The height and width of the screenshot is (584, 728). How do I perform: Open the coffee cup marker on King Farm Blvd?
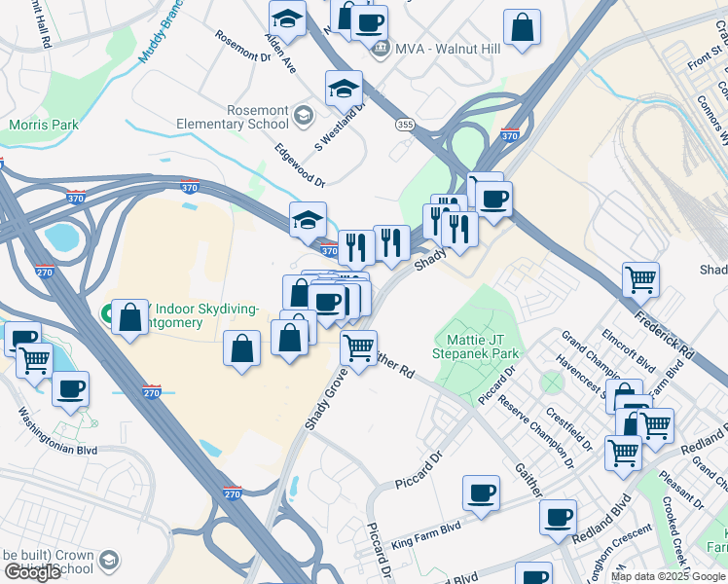(481, 493)
